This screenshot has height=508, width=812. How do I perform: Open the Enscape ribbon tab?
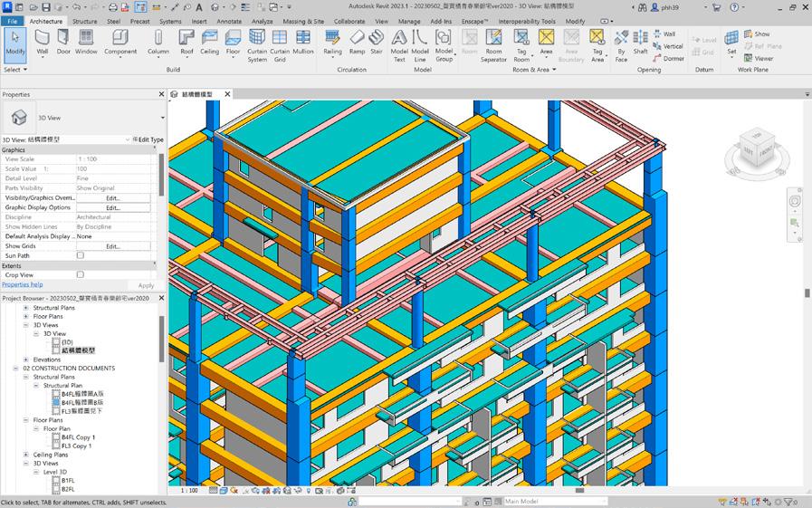coord(474,21)
